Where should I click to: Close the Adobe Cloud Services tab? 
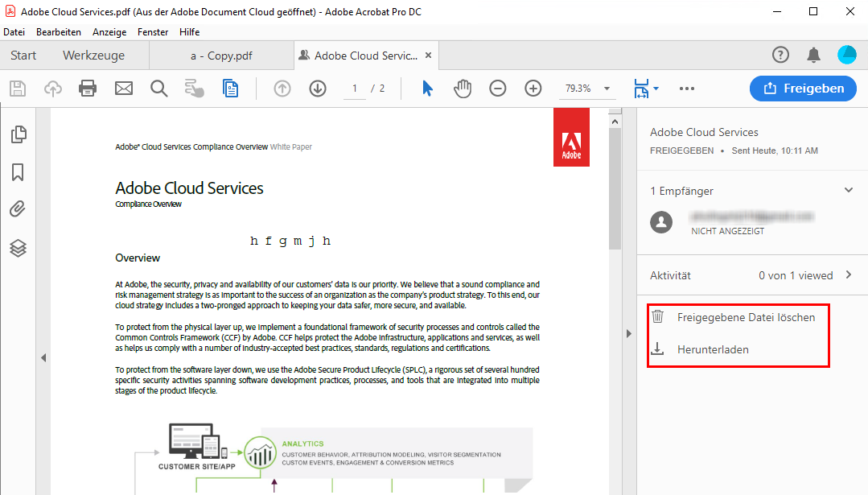coord(428,56)
